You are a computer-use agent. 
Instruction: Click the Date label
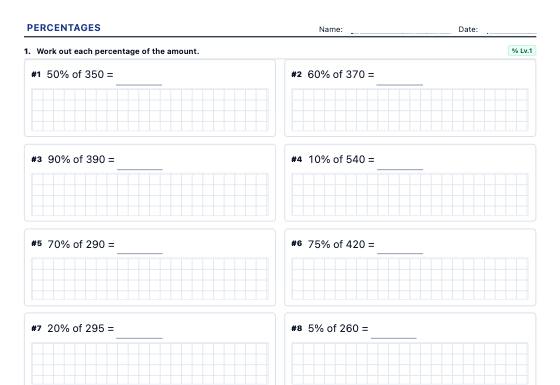pyautogui.click(x=468, y=29)
